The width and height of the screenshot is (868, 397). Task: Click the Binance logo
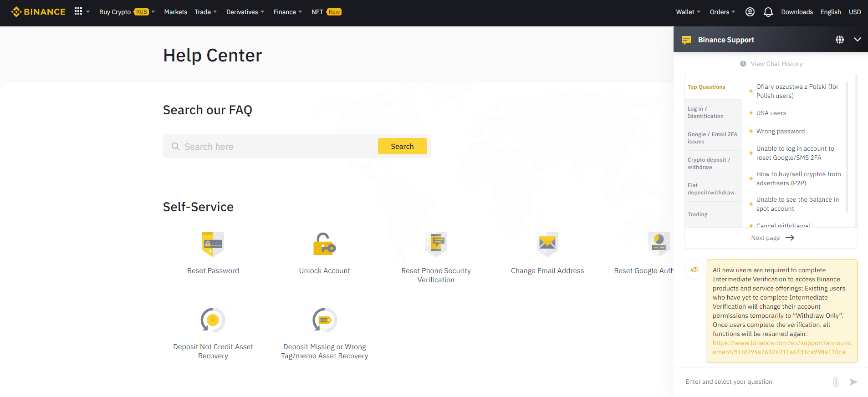[x=38, y=12]
